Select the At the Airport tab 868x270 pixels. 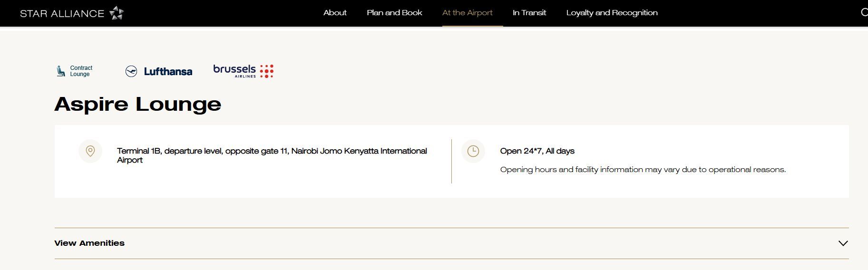(x=467, y=13)
